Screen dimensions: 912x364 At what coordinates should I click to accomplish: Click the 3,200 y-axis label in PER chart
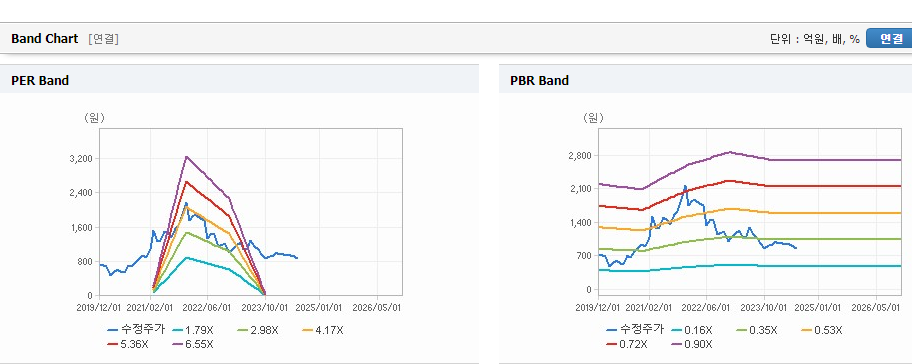pos(82,158)
